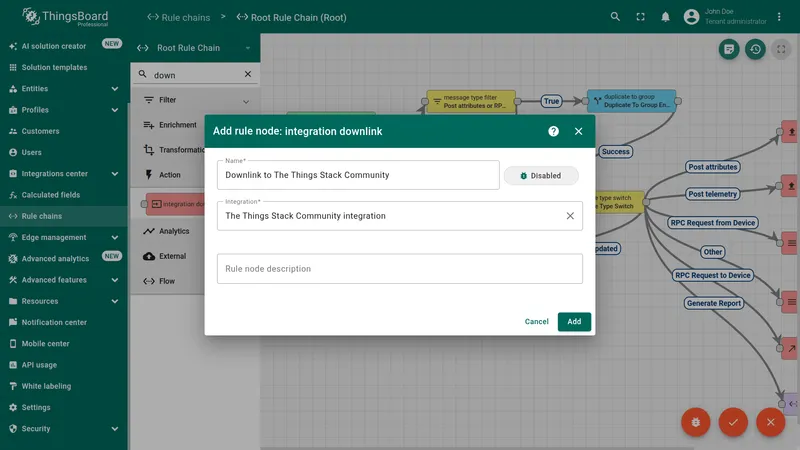Click the Post attributes link label
Image resolution: width=800 pixels, height=450 pixels.
pyautogui.click(x=712, y=167)
